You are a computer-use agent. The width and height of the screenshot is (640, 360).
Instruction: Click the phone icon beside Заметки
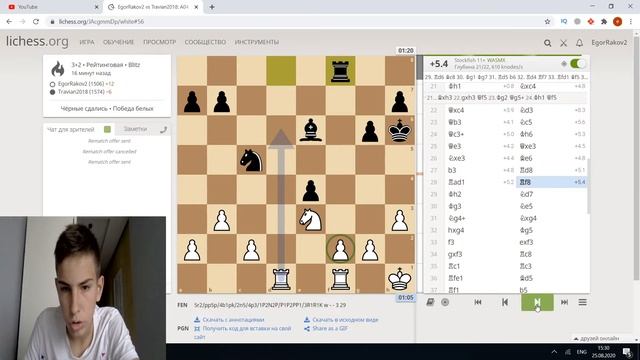tap(164, 130)
